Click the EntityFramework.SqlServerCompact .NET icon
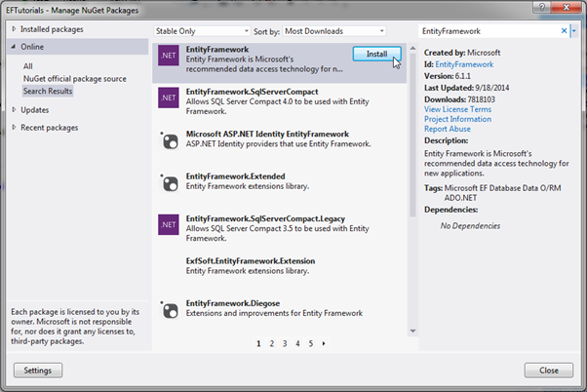This screenshot has height=392, width=587. 168,98
